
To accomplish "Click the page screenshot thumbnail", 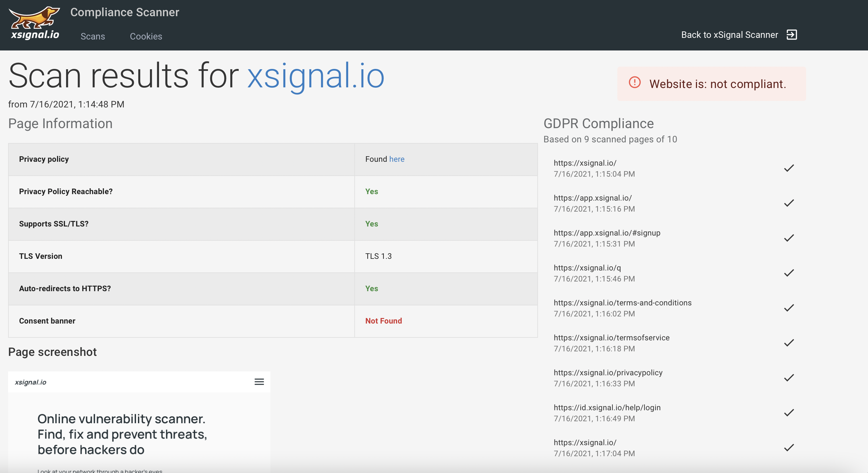I will click(139, 421).
